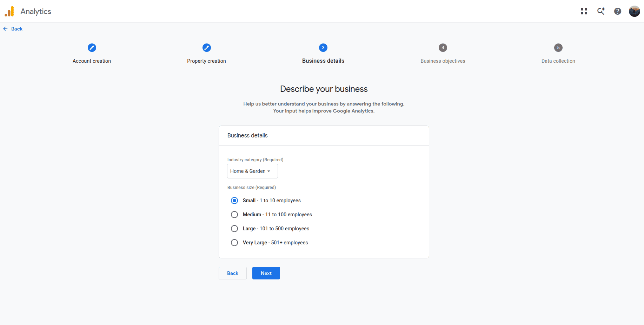Open the help question mark icon
Image resolution: width=644 pixels, height=325 pixels.
click(618, 11)
